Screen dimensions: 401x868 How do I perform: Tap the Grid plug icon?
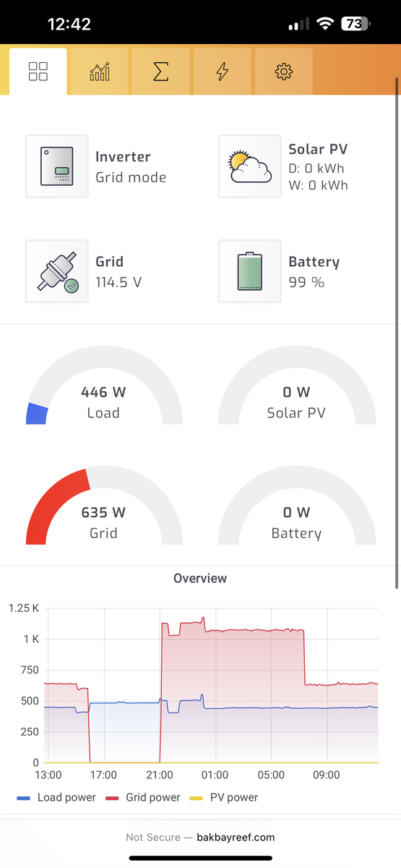[57, 271]
